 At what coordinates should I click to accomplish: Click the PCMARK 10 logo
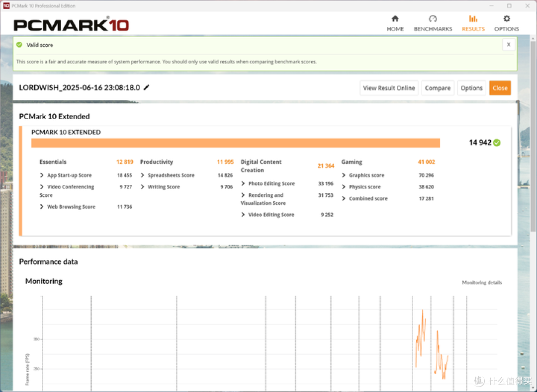click(x=71, y=25)
